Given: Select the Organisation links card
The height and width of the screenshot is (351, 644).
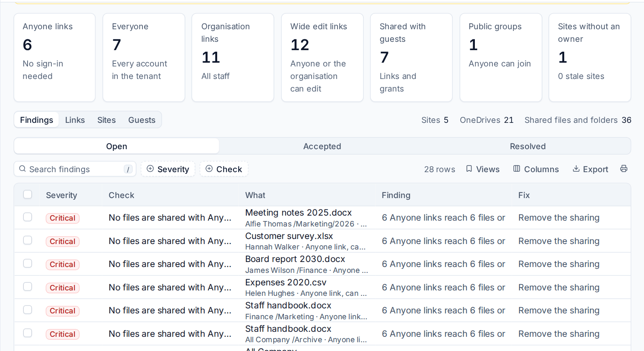Looking at the screenshot, I should point(233,57).
